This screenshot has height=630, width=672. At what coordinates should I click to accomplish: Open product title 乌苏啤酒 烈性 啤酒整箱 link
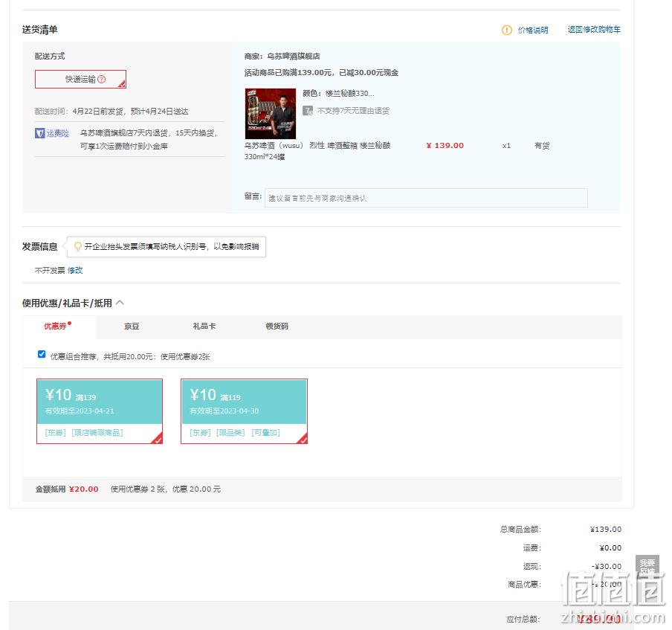[x=317, y=151]
